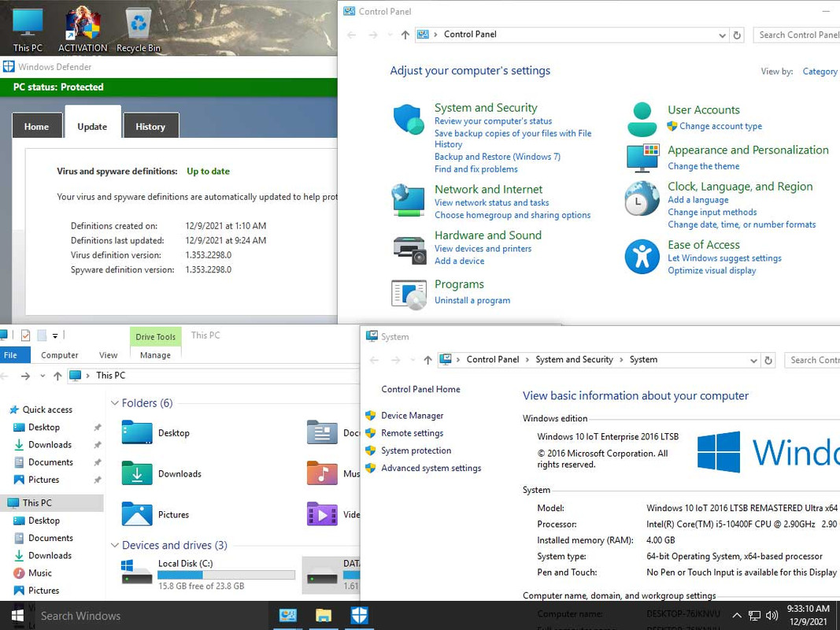Click Control Panel Home in System window
Screen dimensions: 840x630
[x=420, y=390]
